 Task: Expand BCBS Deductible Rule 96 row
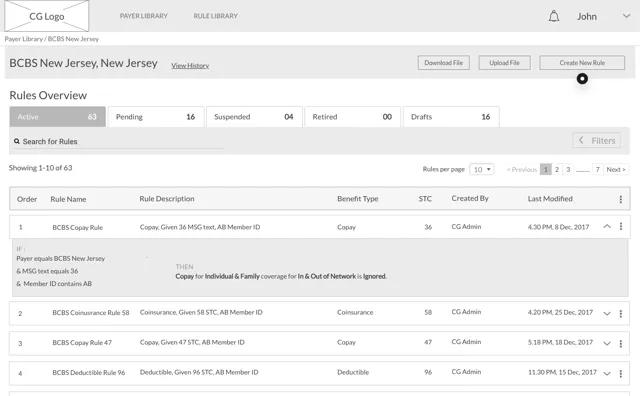[x=607, y=374]
